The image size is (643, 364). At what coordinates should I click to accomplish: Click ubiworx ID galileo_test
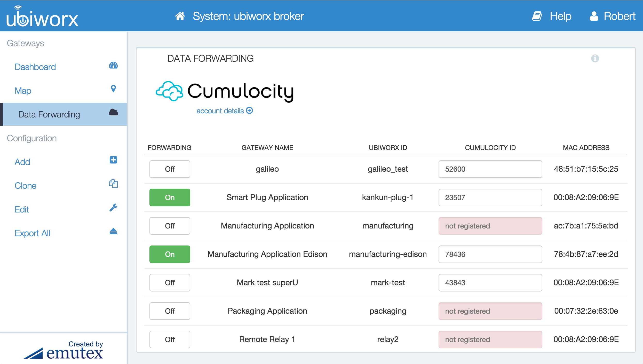(388, 169)
